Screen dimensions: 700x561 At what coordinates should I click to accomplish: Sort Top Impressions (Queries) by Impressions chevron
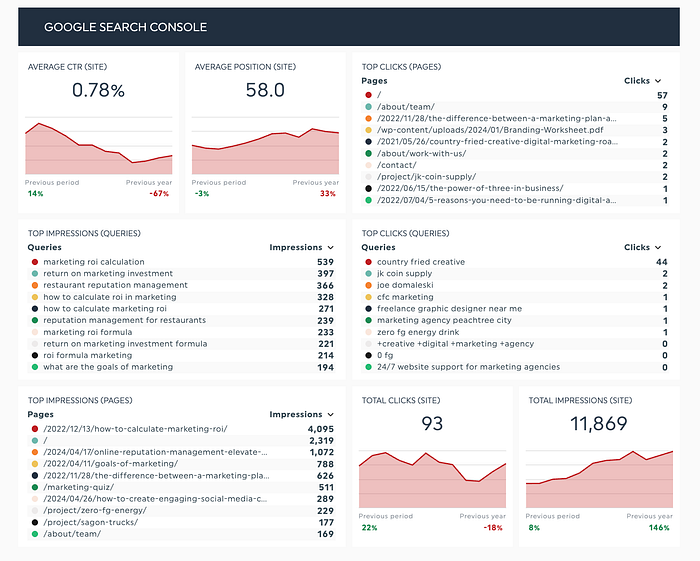tap(330, 247)
